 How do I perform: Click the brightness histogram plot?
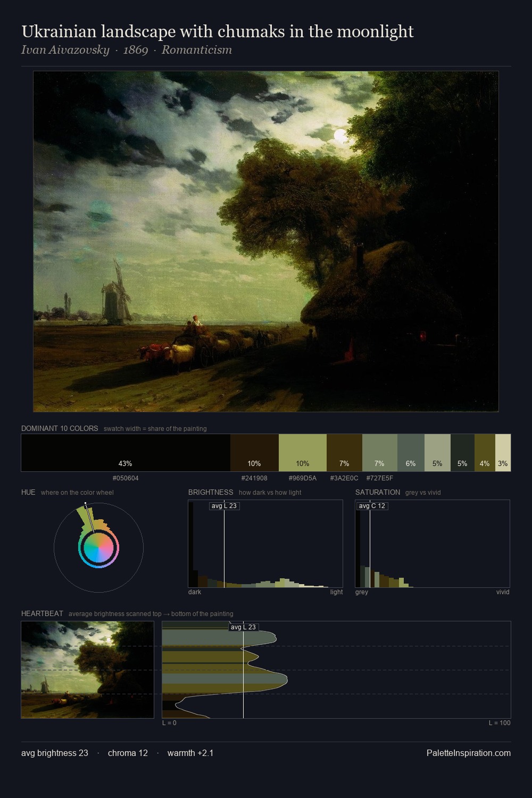[265, 544]
